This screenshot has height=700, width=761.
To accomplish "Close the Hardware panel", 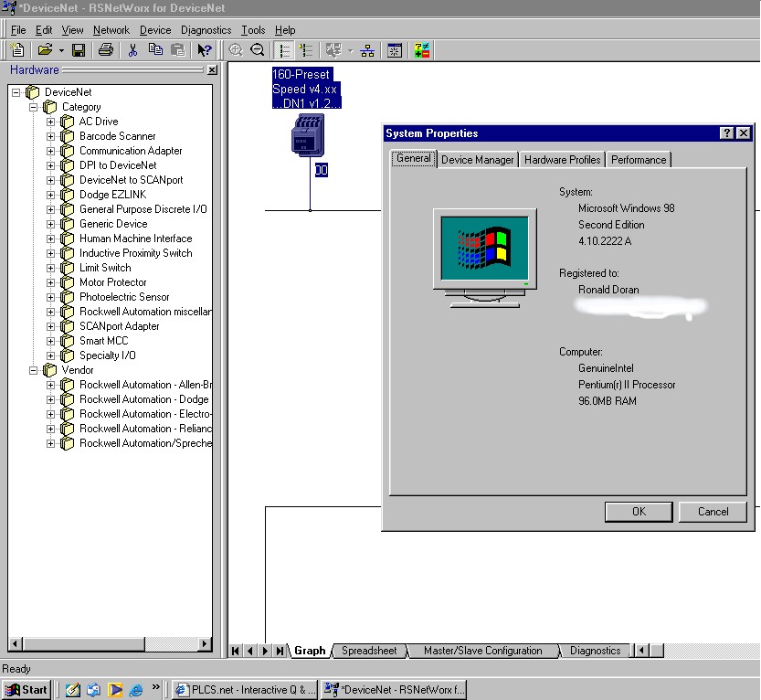I will 212,69.
